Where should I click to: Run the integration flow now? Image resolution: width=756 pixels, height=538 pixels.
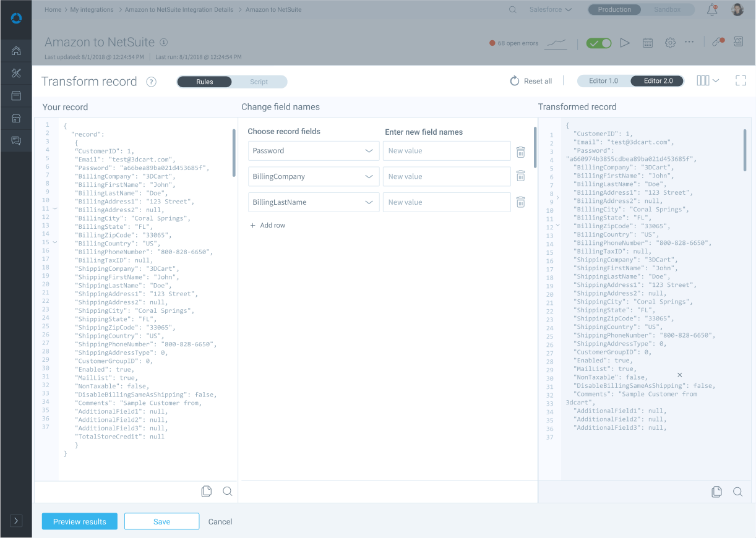(x=625, y=43)
